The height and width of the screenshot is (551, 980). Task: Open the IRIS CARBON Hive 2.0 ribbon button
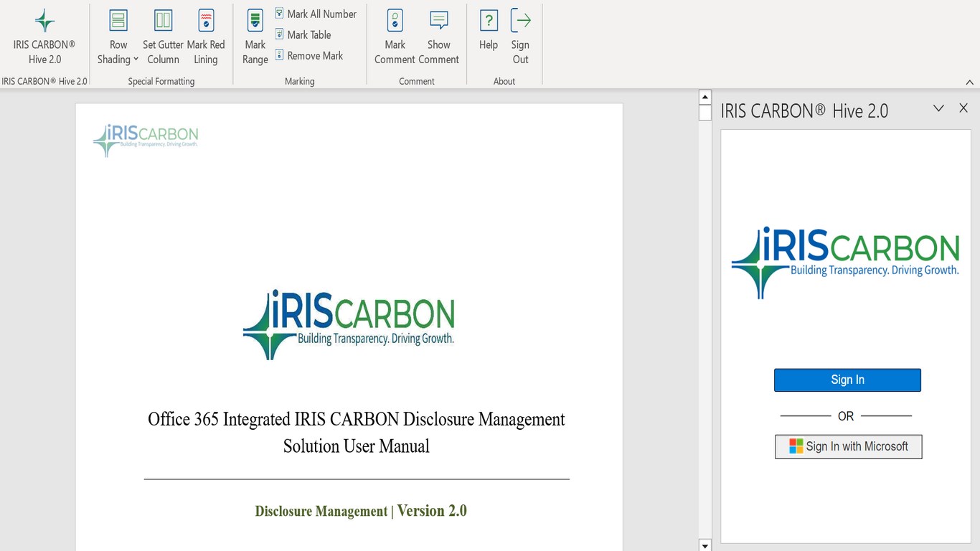(x=44, y=37)
